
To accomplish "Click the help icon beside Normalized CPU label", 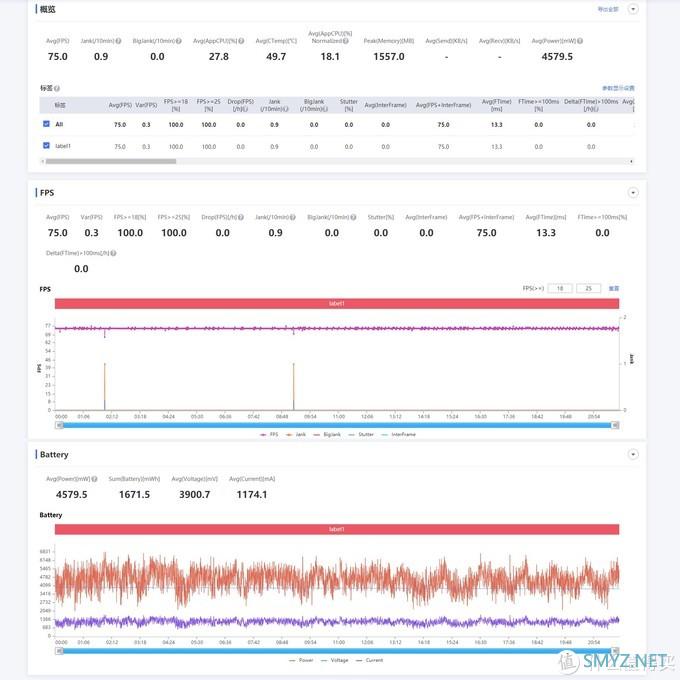I will (346, 41).
